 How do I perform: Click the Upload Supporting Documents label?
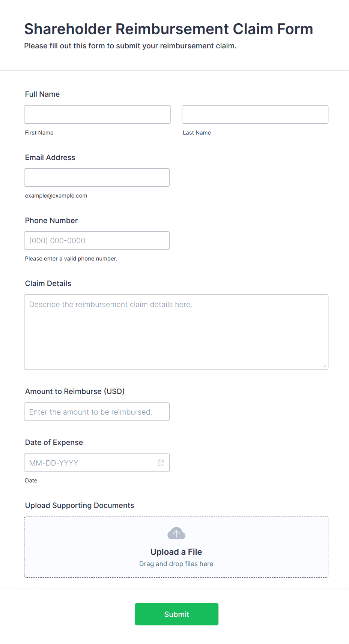point(80,505)
